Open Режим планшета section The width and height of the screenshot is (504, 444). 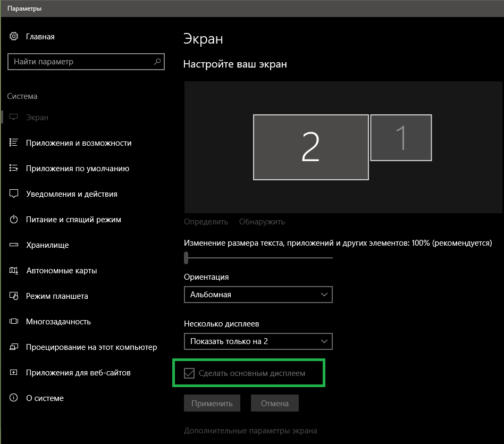pos(57,296)
